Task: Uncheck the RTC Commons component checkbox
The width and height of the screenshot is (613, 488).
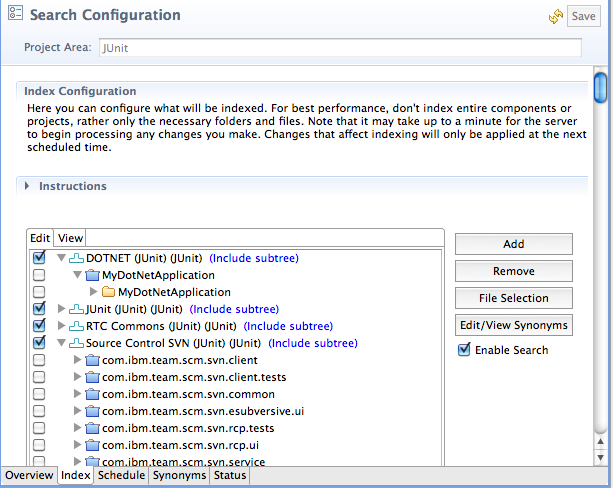Action: click(x=39, y=325)
